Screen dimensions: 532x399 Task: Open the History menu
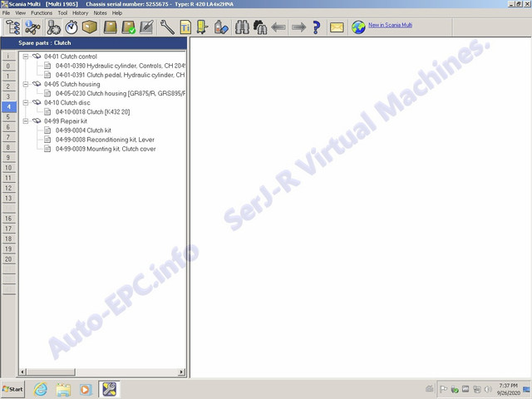[80, 13]
